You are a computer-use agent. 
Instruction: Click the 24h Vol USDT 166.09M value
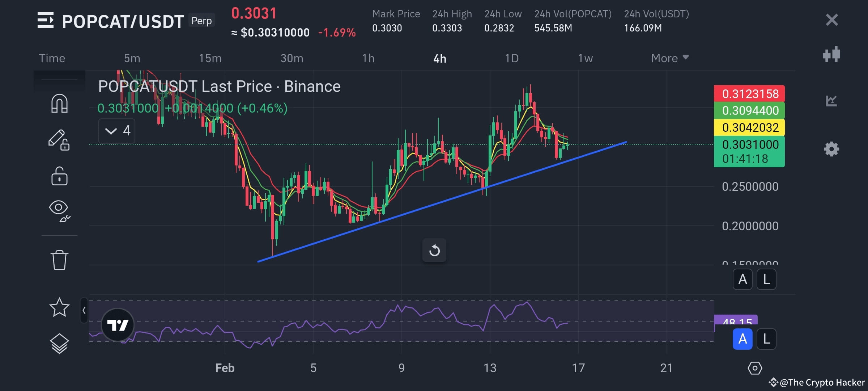tap(643, 28)
